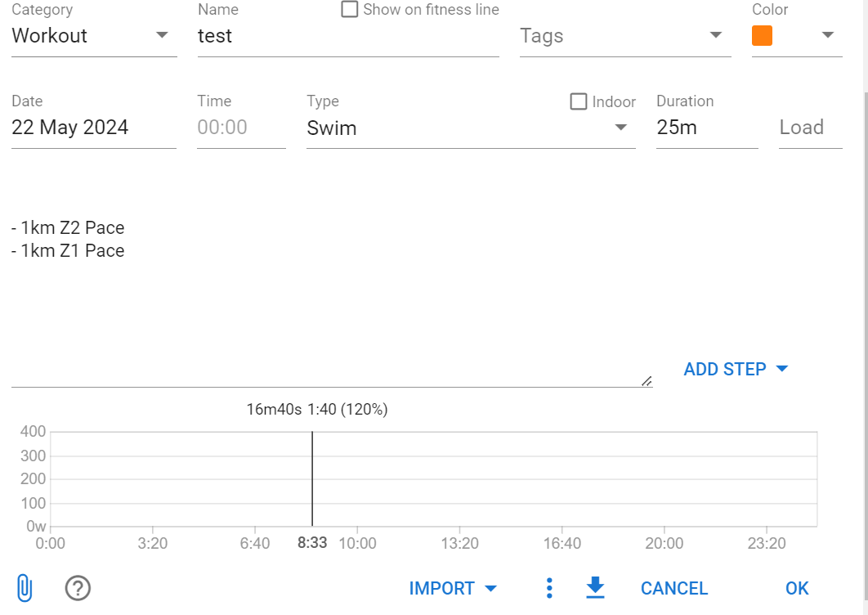Click the orange color swatch
Viewport: 868px width, 615px height.
click(762, 35)
